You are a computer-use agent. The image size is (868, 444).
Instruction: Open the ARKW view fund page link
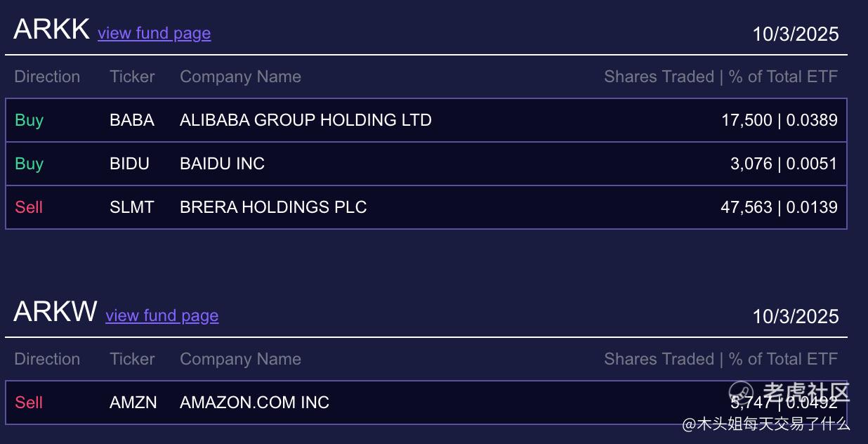(162, 315)
